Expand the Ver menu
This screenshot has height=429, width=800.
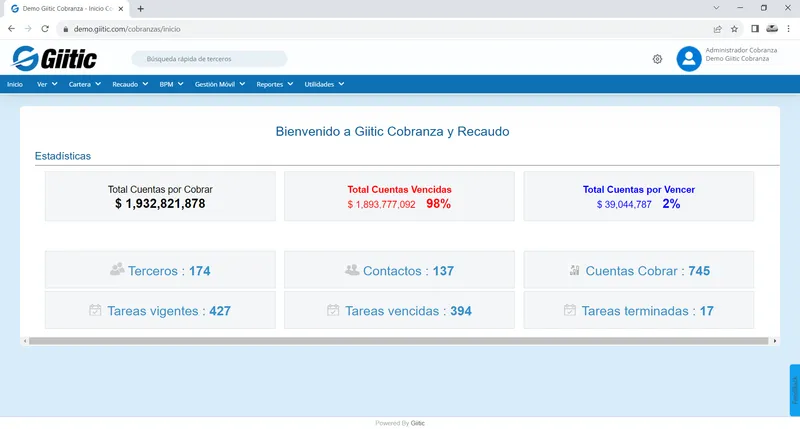click(x=47, y=84)
